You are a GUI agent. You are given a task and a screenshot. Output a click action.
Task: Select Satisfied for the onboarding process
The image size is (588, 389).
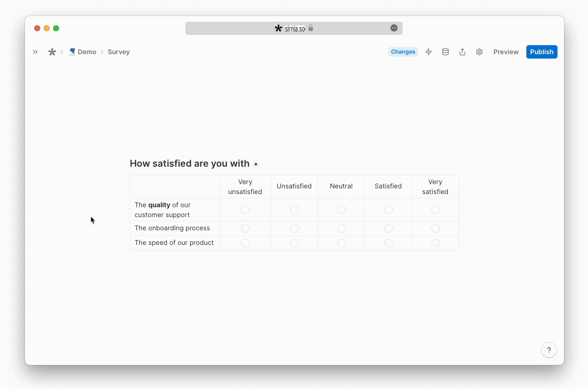click(x=389, y=228)
